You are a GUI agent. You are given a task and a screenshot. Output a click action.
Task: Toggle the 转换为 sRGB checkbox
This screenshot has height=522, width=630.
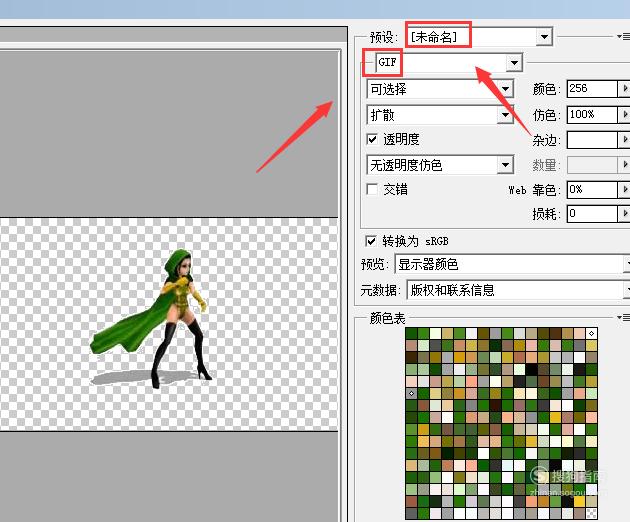tap(370, 241)
